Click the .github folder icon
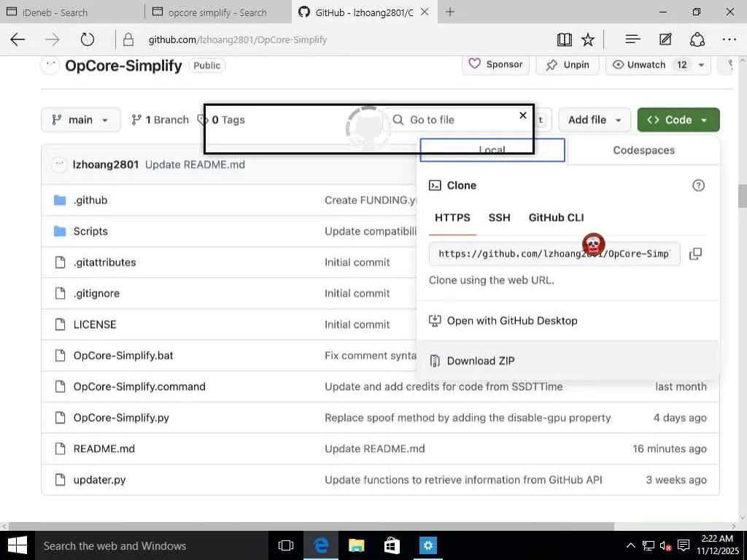 60,200
